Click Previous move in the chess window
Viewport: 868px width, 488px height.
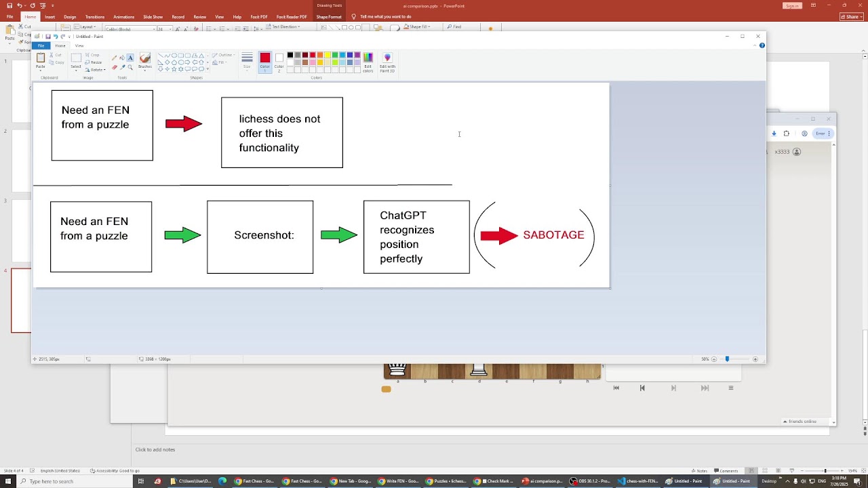(642, 388)
